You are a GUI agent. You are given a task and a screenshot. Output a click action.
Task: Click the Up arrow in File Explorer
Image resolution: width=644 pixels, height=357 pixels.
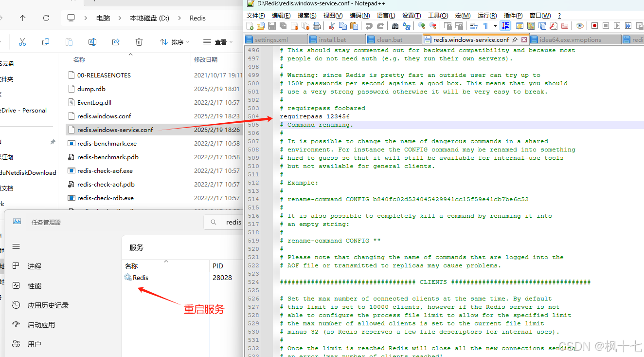[22, 18]
